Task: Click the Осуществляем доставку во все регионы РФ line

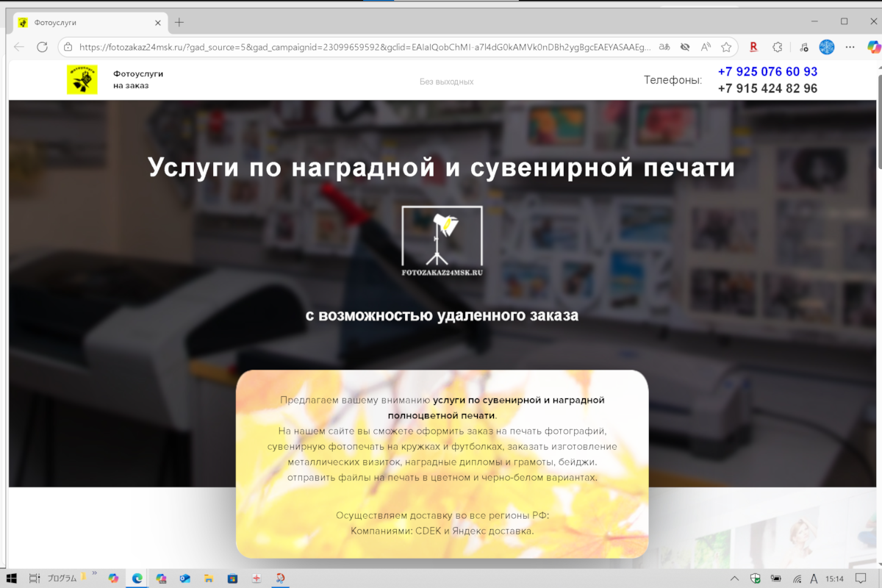Action: tap(442, 515)
